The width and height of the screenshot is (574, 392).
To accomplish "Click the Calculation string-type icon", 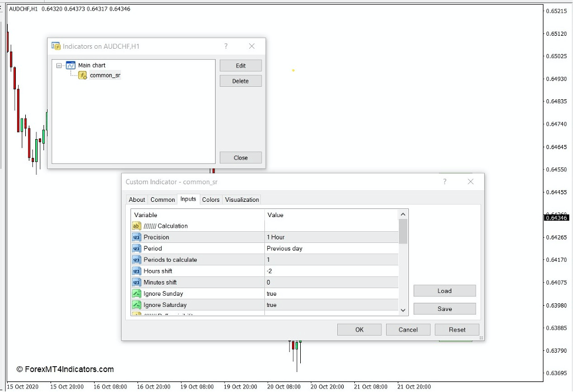I will click(x=137, y=226).
